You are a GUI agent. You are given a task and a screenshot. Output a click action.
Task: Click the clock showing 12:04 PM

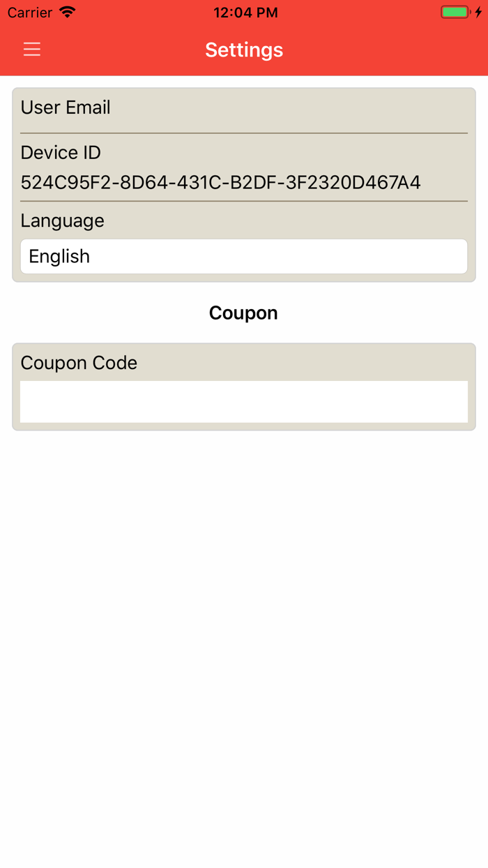[245, 12]
